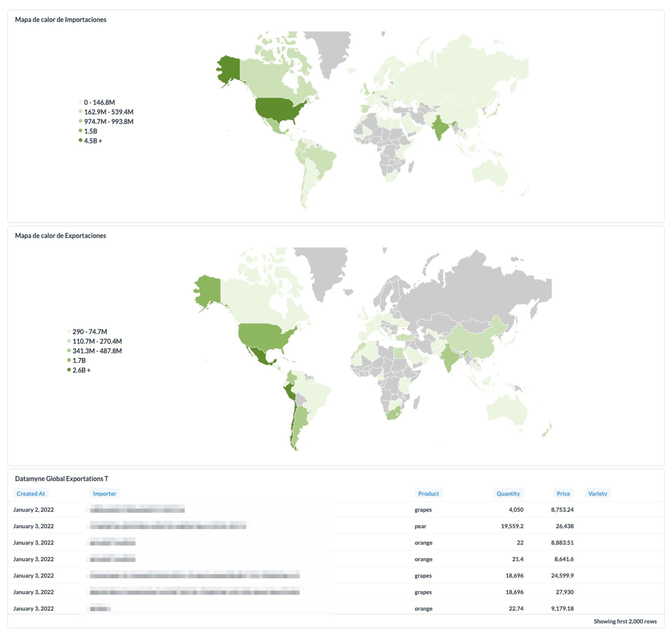Sort by the Created At column header
The height and width of the screenshot is (634, 672).
[x=31, y=493]
